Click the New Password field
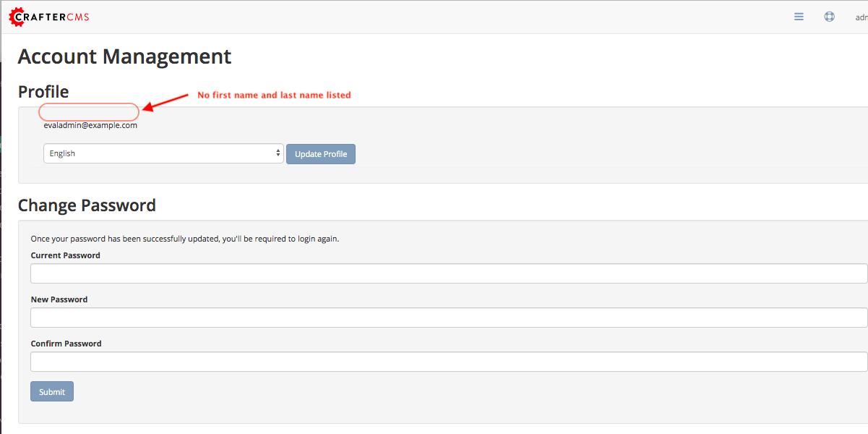Image resolution: width=868 pixels, height=434 pixels. pos(448,317)
